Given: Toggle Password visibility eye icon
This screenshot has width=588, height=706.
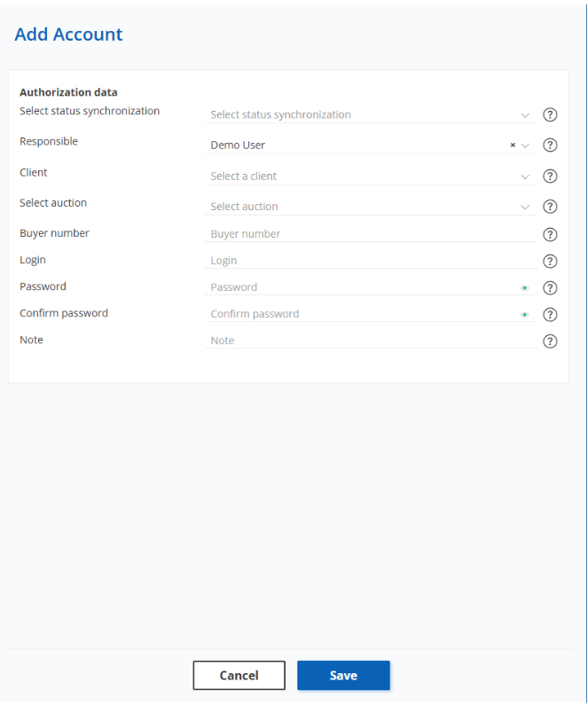Looking at the screenshot, I should (525, 287).
